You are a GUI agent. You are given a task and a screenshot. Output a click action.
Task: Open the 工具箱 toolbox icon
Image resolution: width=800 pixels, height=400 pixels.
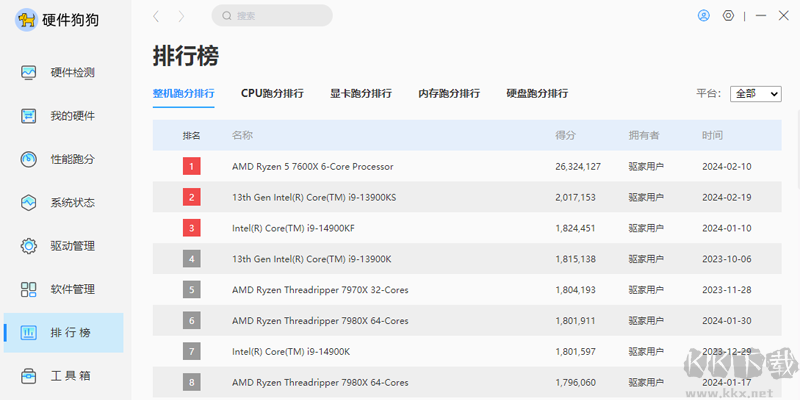pos(29,377)
